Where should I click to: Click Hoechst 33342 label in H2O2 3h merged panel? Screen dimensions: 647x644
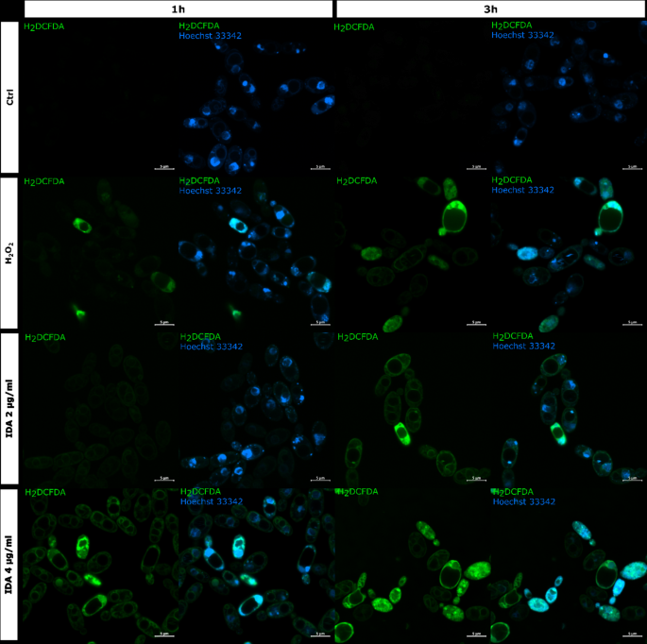tap(522, 190)
